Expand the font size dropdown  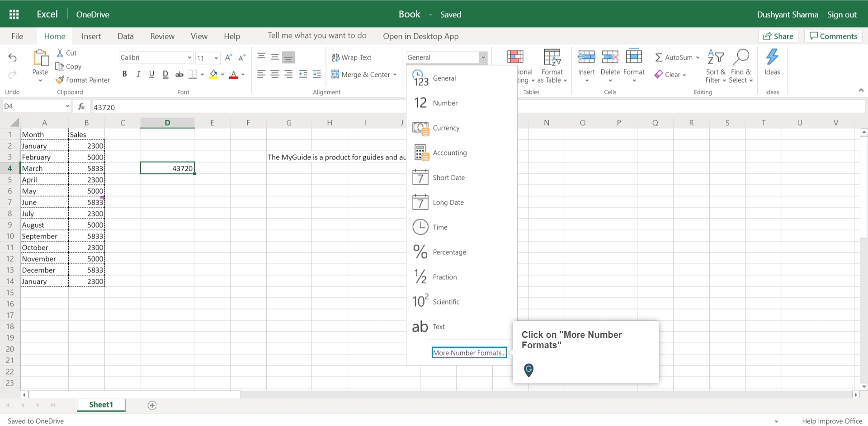click(216, 58)
